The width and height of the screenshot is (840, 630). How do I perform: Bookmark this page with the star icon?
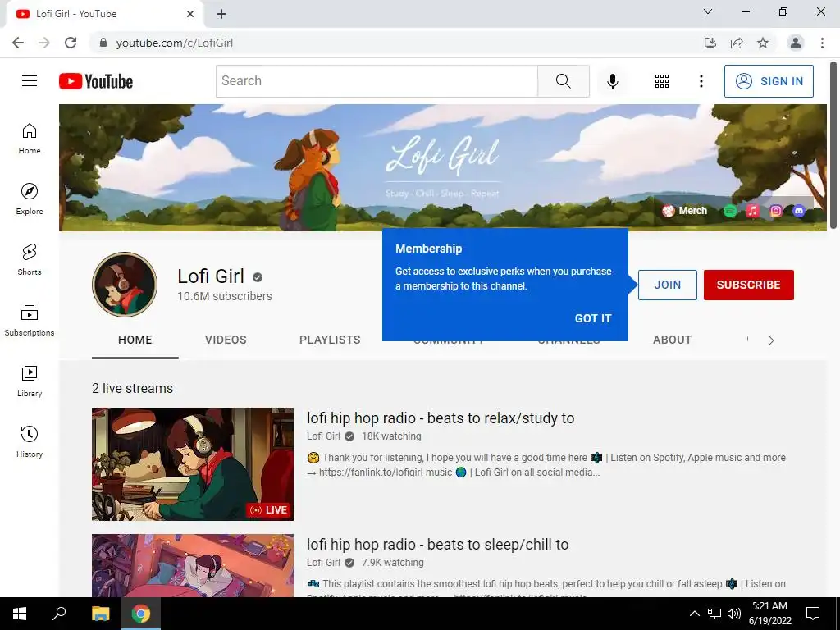pos(763,43)
